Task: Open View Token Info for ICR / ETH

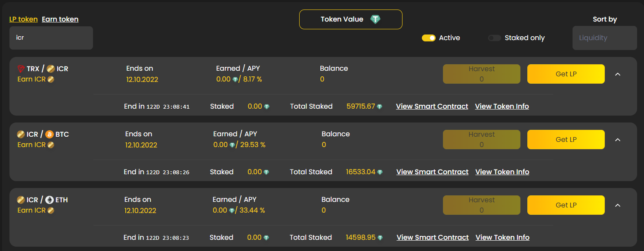Action: [502, 237]
